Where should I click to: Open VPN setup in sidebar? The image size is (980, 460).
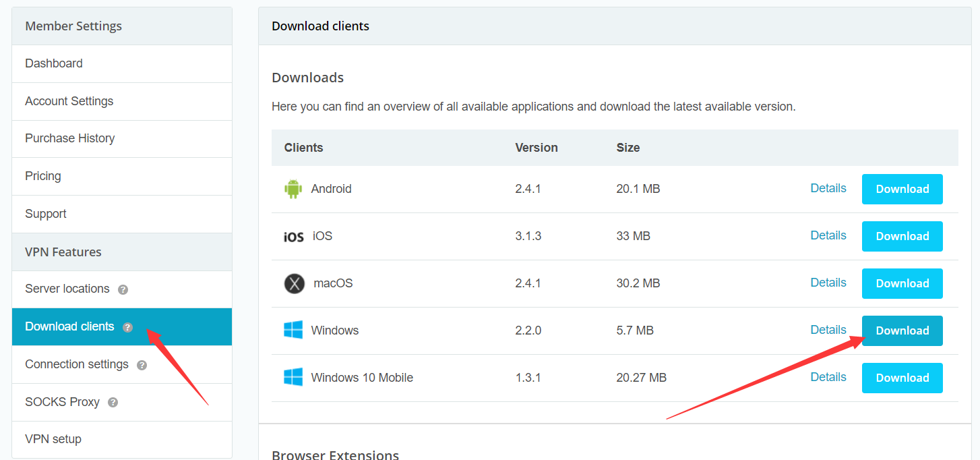[x=53, y=439]
